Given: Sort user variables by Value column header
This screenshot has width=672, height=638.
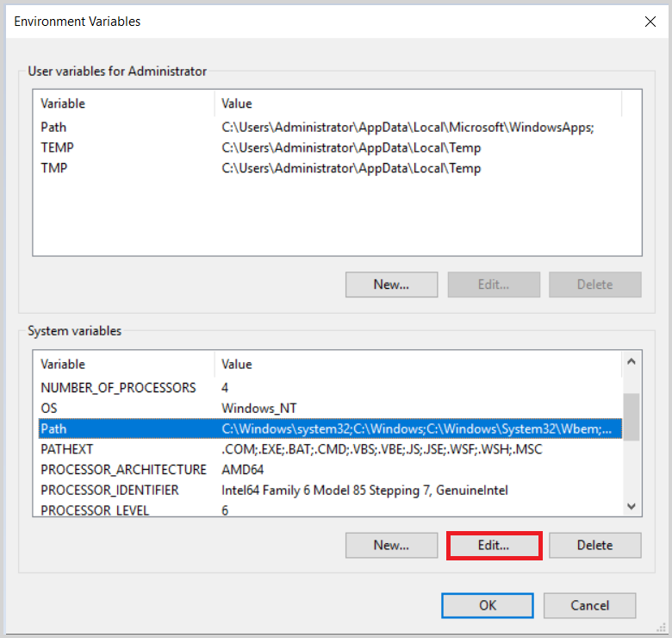Looking at the screenshot, I should coord(417,103).
